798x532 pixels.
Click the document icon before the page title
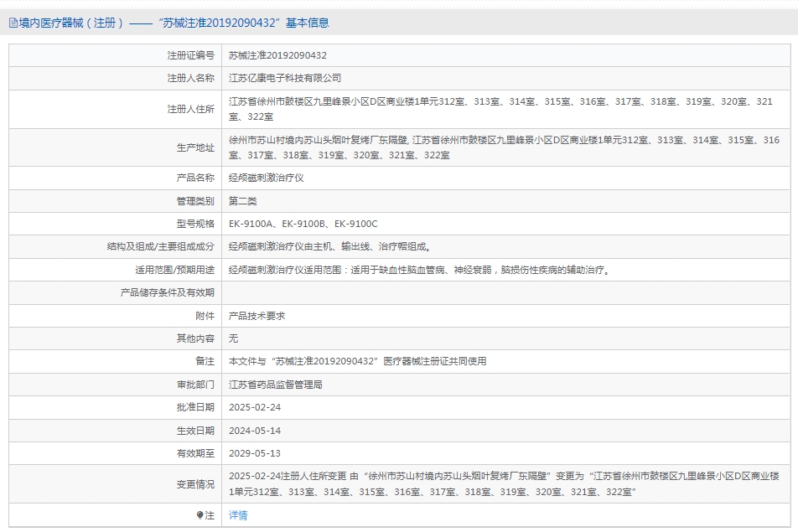tap(13, 23)
